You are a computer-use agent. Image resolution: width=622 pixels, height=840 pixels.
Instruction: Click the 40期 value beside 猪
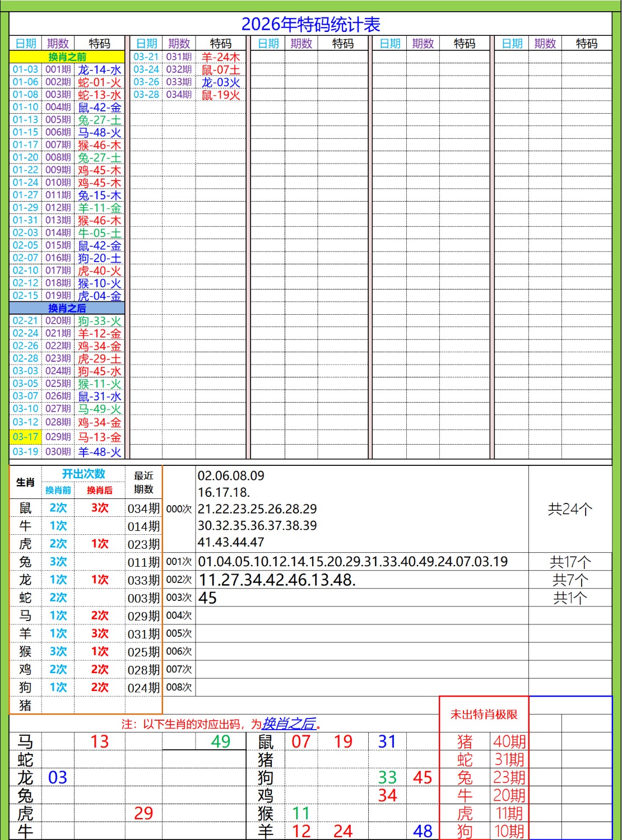coord(509,741)
